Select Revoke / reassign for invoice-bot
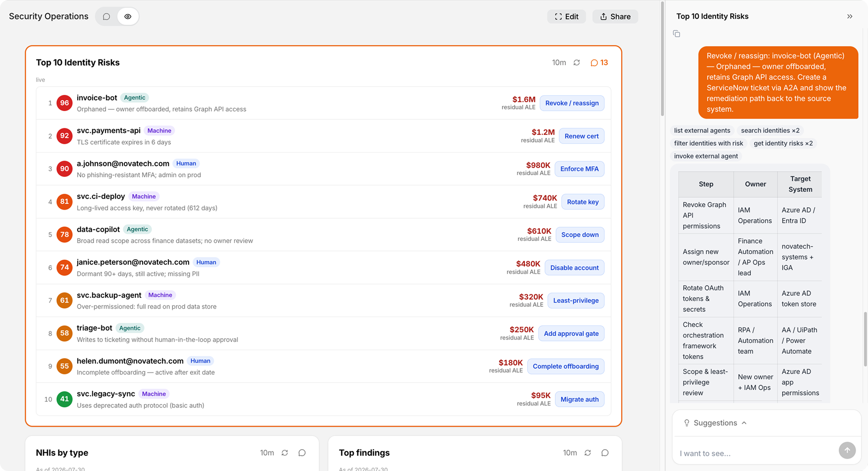The width and height of the screenshot is (868, 471). tap(572, 103)
